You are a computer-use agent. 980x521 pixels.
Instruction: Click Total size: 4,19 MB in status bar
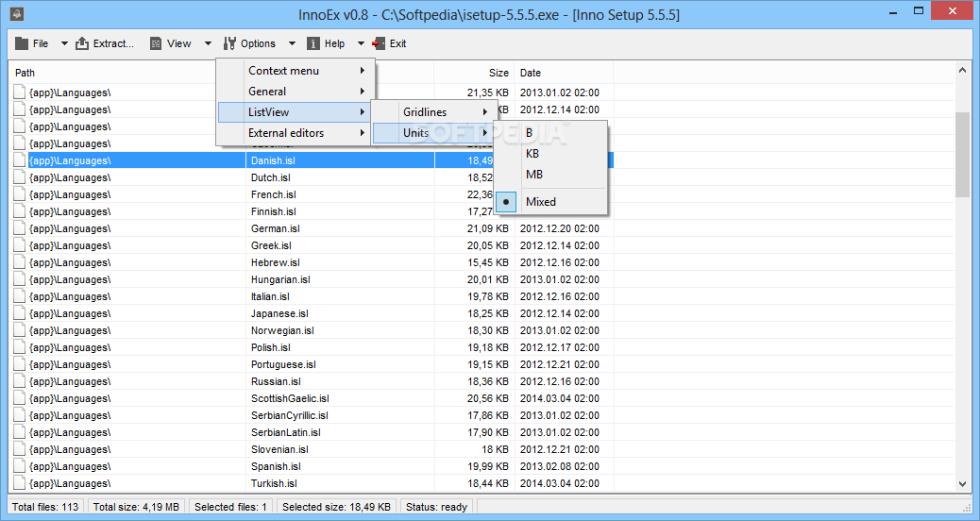(x=136, y=507)
